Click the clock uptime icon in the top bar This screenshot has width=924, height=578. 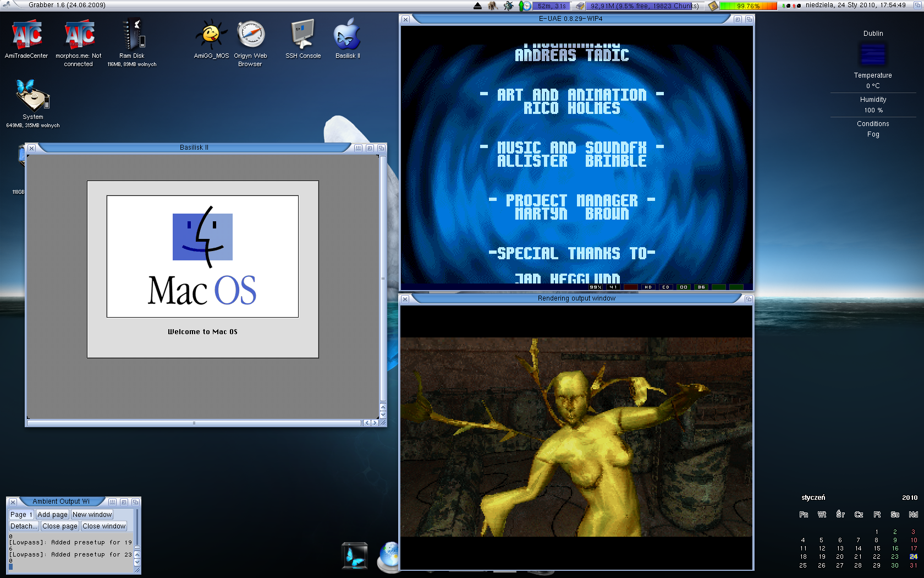tap(525, 6)
